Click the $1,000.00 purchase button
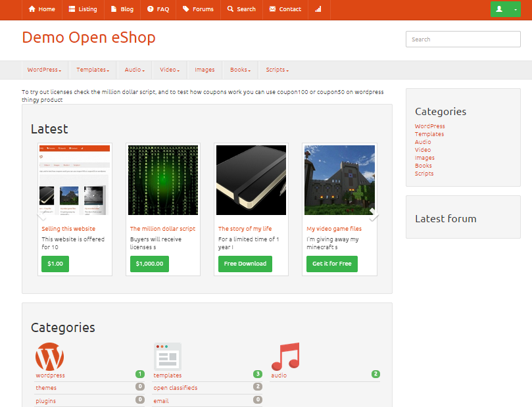This screenshot has height=407, width=532. coord(149,264)
